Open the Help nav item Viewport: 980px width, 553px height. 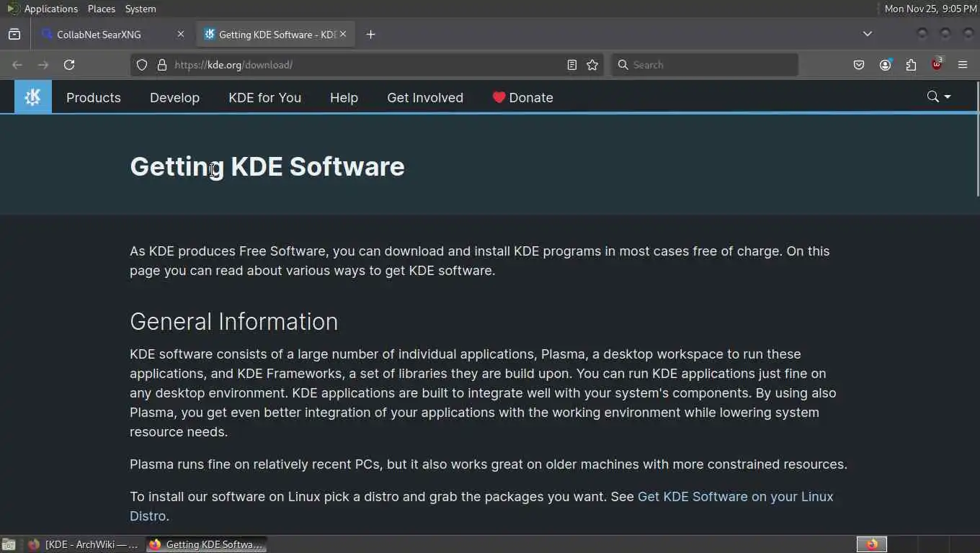344,98
